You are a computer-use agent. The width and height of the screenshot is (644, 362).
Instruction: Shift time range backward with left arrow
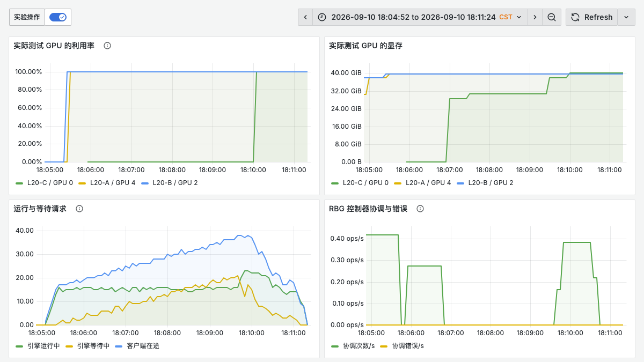305,17
